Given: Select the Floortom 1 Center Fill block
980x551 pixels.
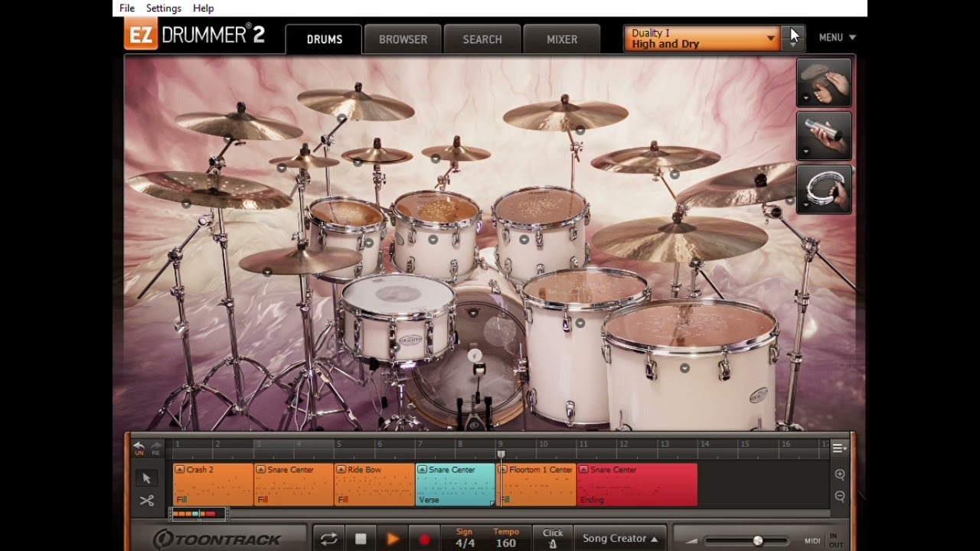Looking at the screenshot, I should click(537, 484).
